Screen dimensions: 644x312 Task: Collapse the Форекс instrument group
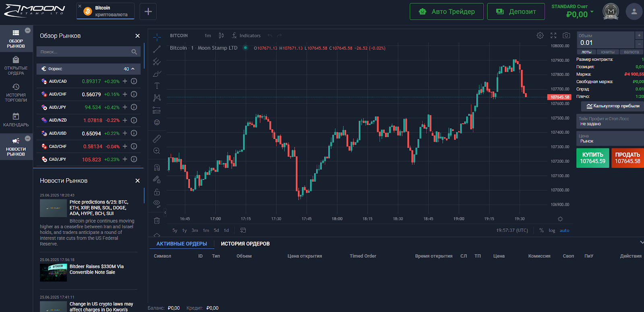pyautogui.click(x=133, y=69)
